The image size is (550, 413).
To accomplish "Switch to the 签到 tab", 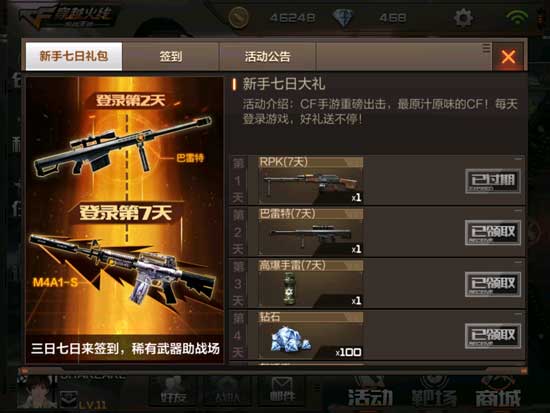I will point(170,56).
